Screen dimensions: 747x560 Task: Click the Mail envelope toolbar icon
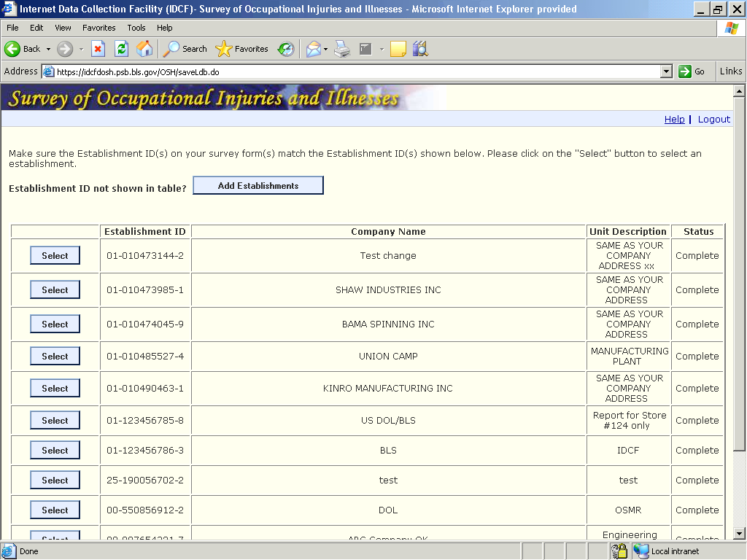(313, 49)
